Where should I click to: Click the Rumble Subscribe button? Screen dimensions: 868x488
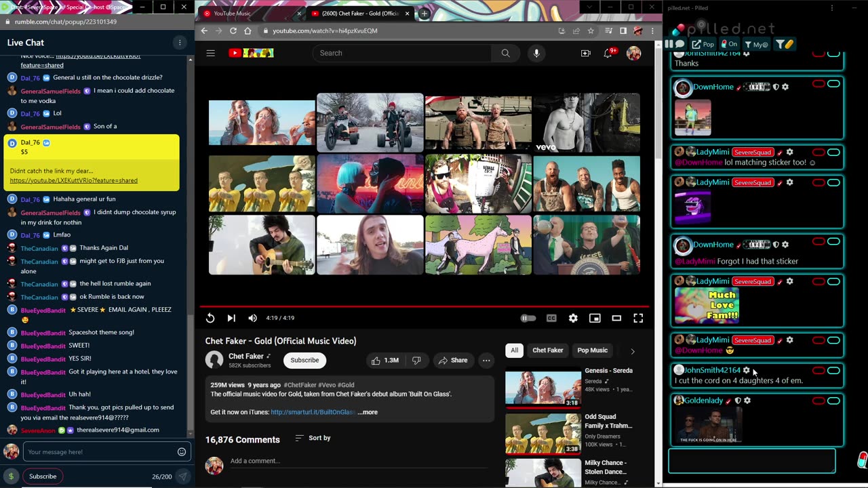[x=43, y=476]
